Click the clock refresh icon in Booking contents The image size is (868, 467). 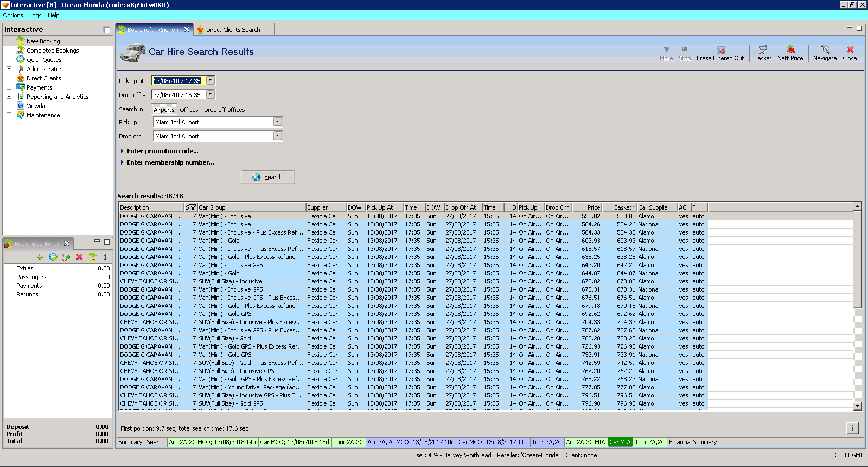[53, 257]
